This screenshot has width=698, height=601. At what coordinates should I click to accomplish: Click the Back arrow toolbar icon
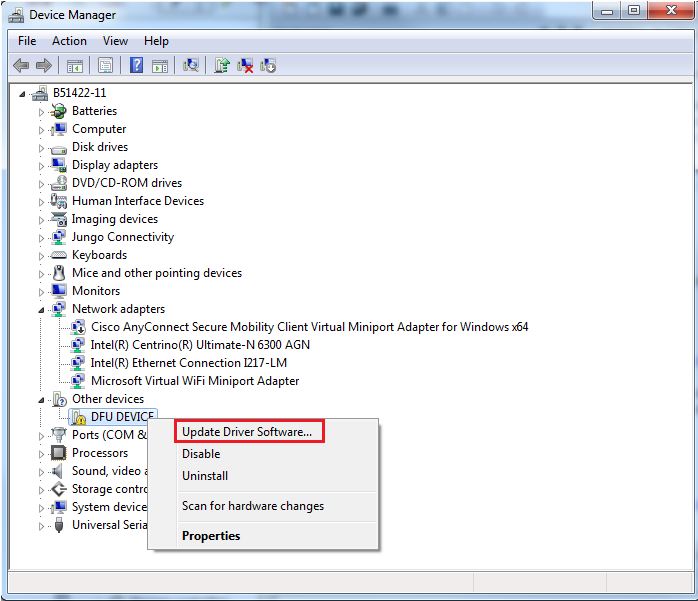(x=21, y=66)
